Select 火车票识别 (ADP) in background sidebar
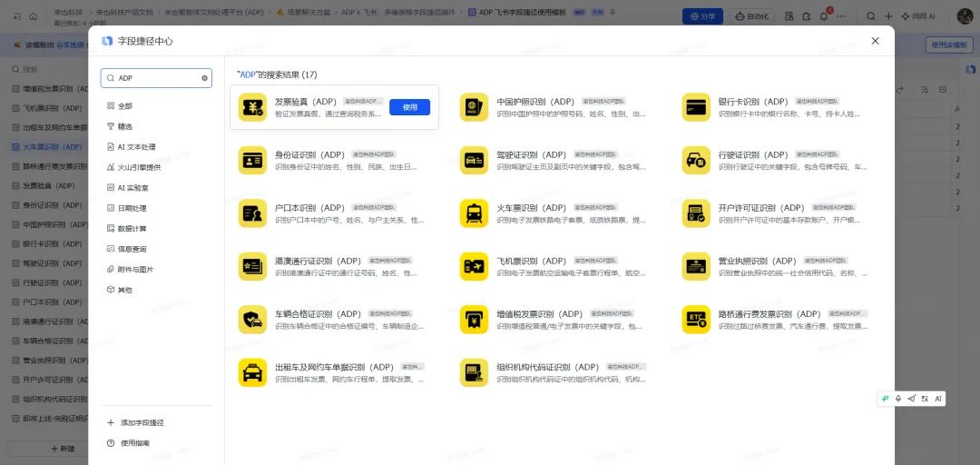This screenshot has height=465, width=980. pos(49,147)
